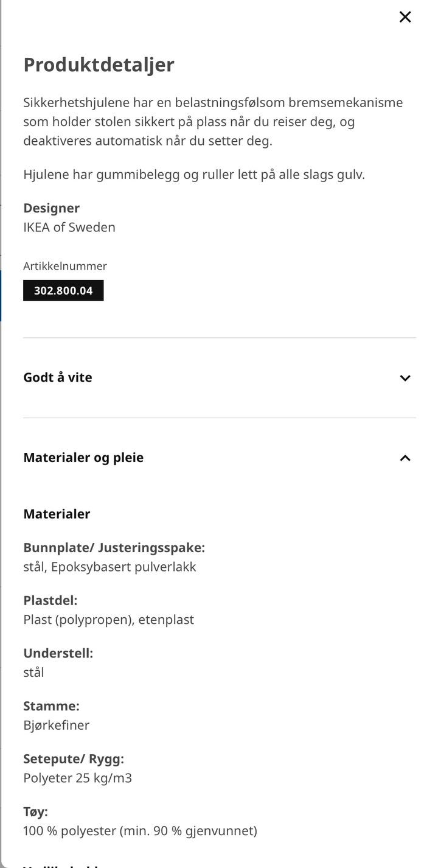Close the Produktdetaljer dialog with the X
Viewport: 438px width, 868px height.
[x=405, y=17]
